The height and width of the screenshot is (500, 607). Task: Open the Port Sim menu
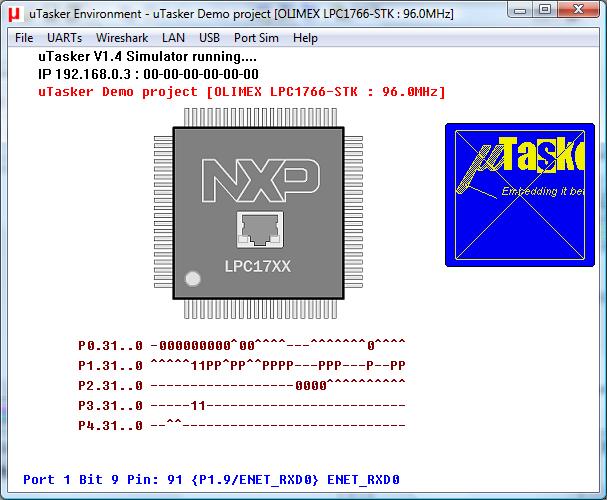click(256, 38)
